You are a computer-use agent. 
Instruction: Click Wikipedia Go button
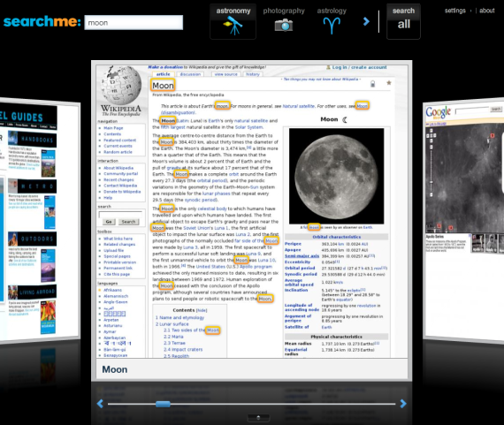[x=109, y=222]
